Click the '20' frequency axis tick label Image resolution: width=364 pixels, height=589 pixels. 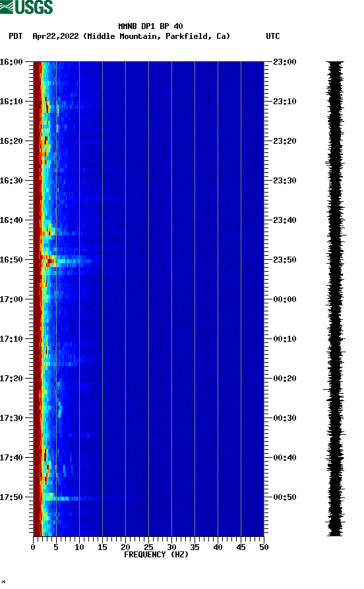[x=125, y=547]
